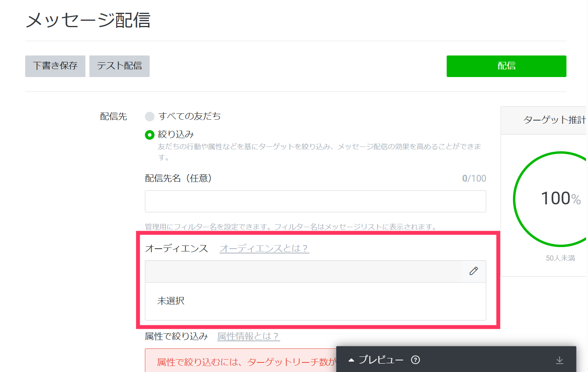The height and width of the screenshot is (372, 588).
Task: Select the 絞り込み radio option
Action: pyautogui.click(x=150, y=135)
